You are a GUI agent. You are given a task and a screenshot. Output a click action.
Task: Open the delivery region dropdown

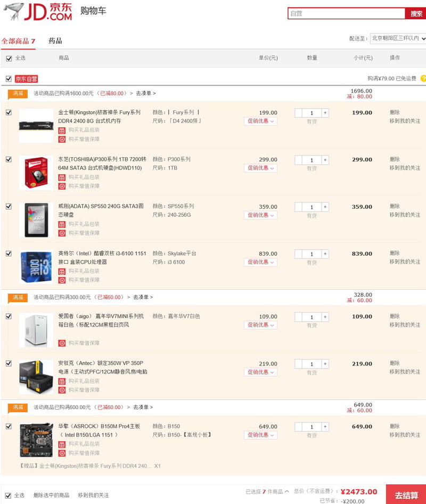coord(398,38)
